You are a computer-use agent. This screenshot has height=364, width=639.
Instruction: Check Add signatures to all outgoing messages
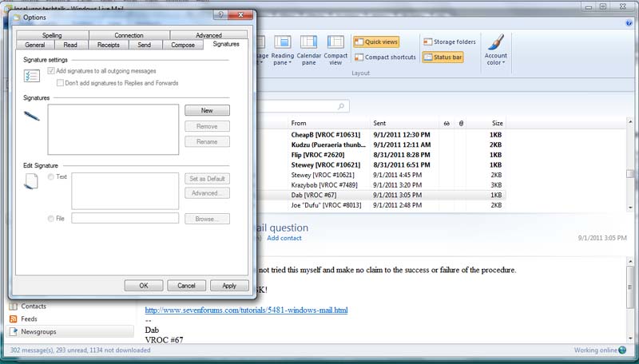pos(51,71)
